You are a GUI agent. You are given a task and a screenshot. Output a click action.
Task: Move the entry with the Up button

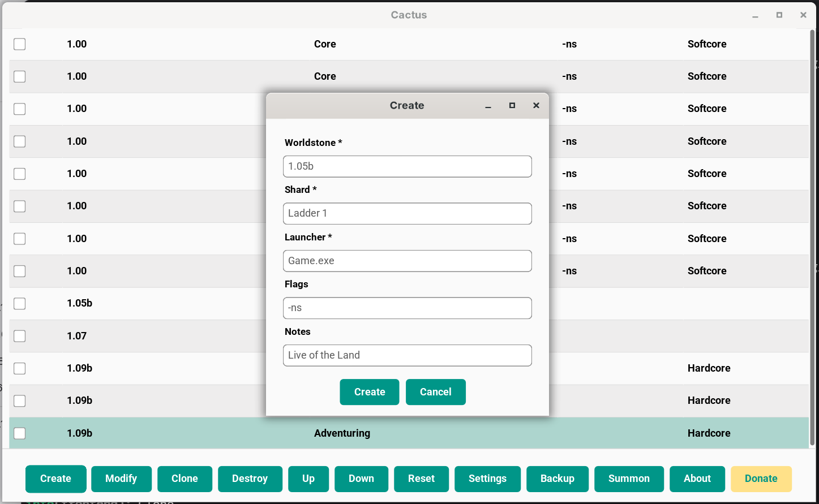pos(308,479)
